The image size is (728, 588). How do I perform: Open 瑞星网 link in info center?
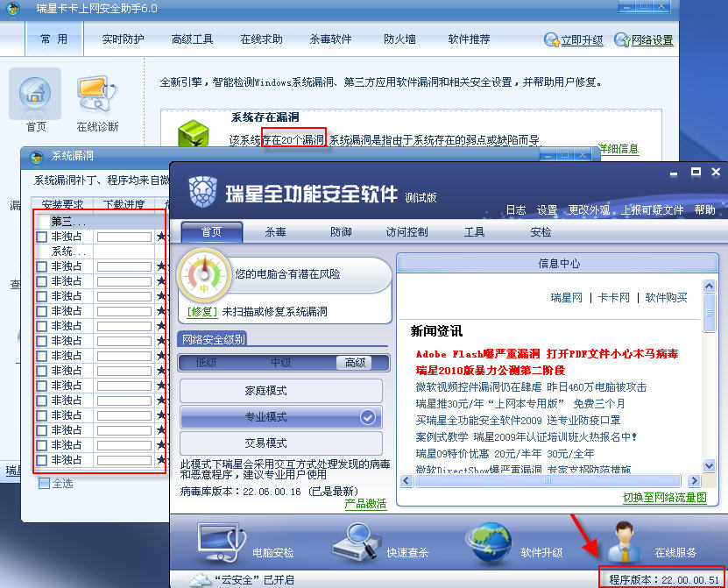(x=566, y=298)
